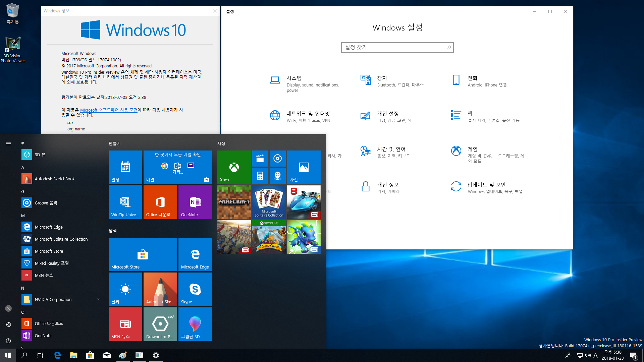
Task: Open the 사진 photos tile
Action: pos(304,167)
